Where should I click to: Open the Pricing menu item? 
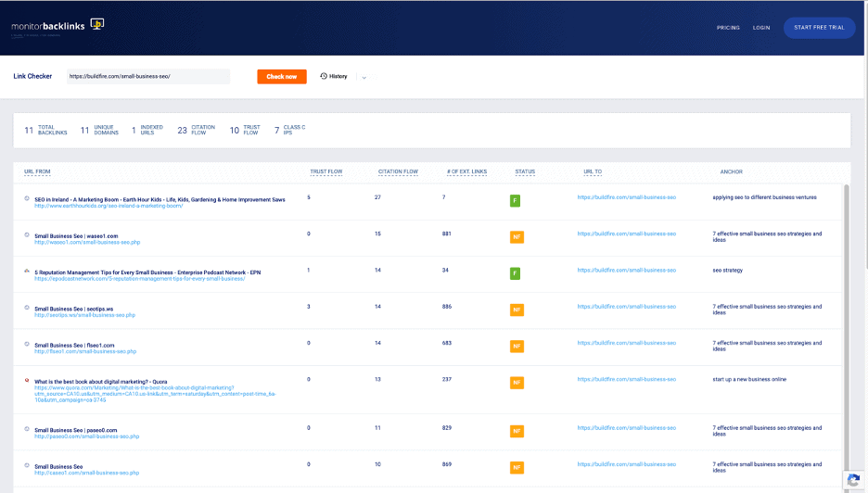tap(728, 28)
